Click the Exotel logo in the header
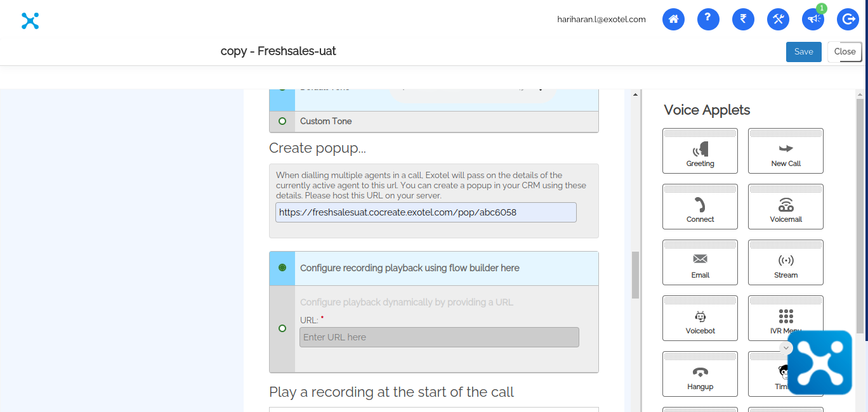The width and height of the screenshot is (868, 412). tap(30, 21)
